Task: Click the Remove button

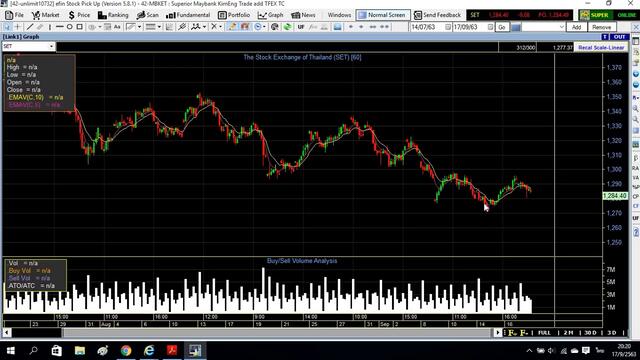Action: pyautogui.click(x=602, y=27)
